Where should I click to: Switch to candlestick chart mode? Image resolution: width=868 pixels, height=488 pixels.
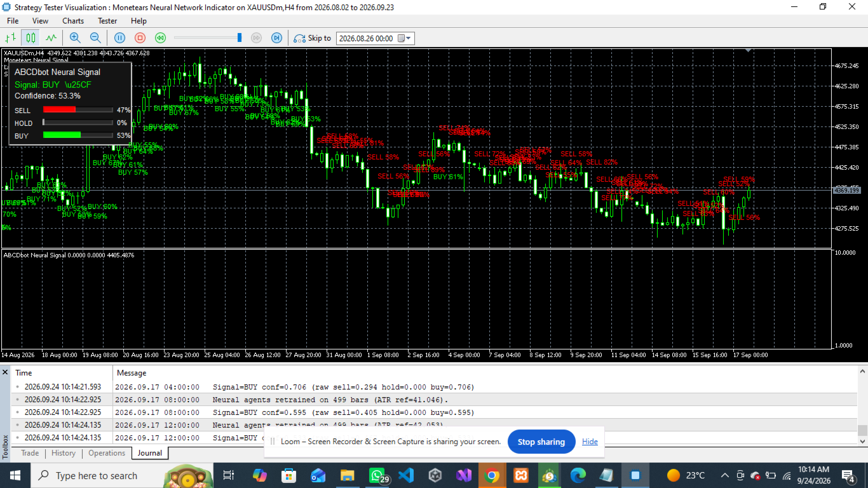coord(31,38)
